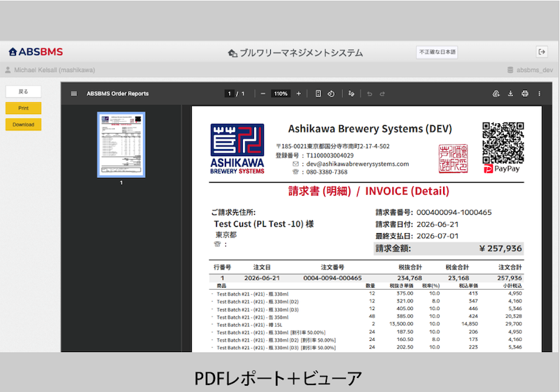Save the PDF to Drive

pyautogui.click(x=496, y=94)
